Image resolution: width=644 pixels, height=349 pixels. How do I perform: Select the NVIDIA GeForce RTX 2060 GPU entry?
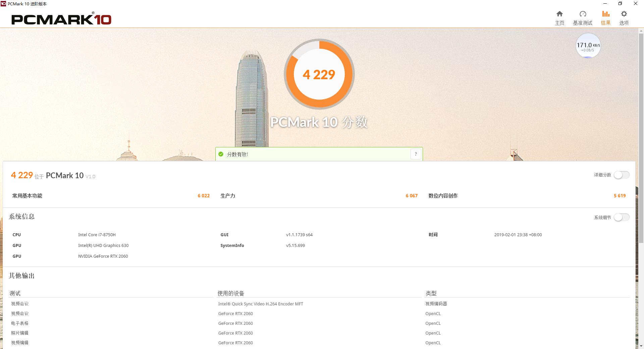click(103, 256)
